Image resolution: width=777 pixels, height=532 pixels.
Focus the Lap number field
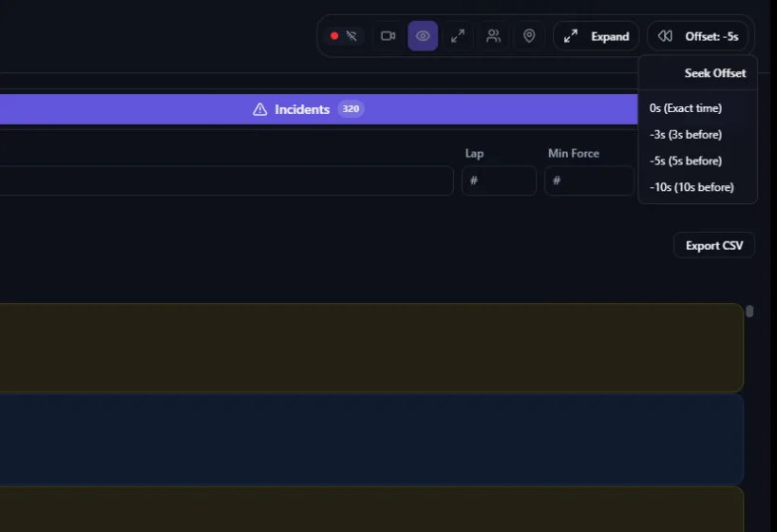coord(499,180)
